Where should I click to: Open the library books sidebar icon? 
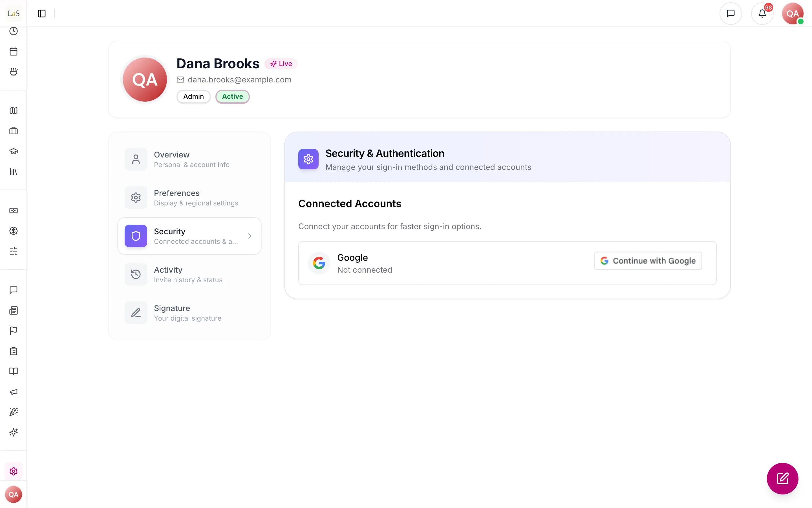click(14, 172)
